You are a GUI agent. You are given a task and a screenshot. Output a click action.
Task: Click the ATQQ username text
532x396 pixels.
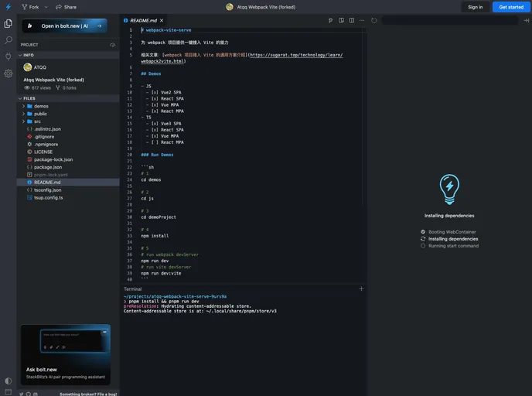(x=40, y=67)
